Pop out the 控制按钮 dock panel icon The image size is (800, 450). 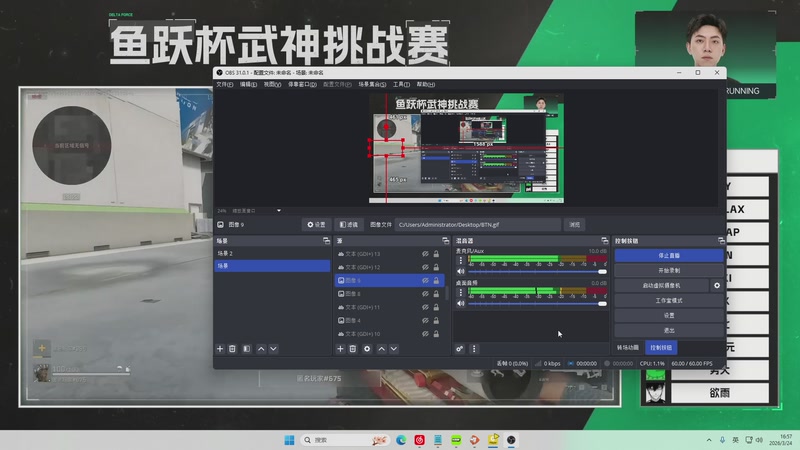coord(721,241)
